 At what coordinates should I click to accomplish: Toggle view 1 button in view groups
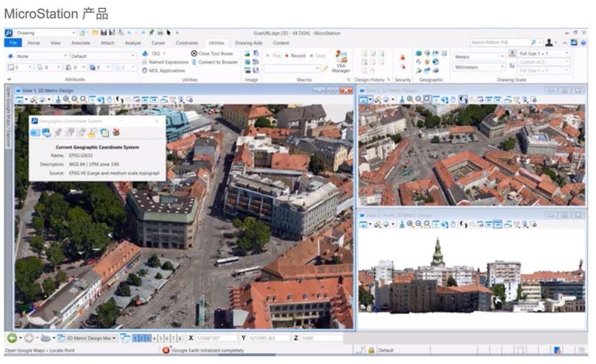point(135,338)
